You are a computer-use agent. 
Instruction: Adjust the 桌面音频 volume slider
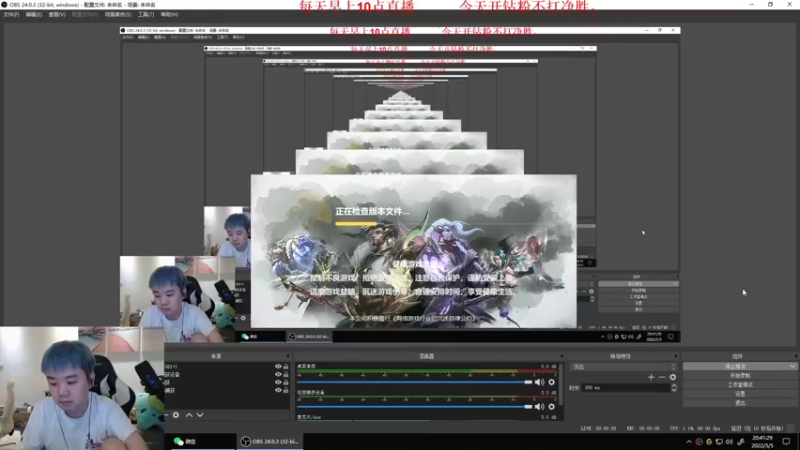[x=414, y=382]
